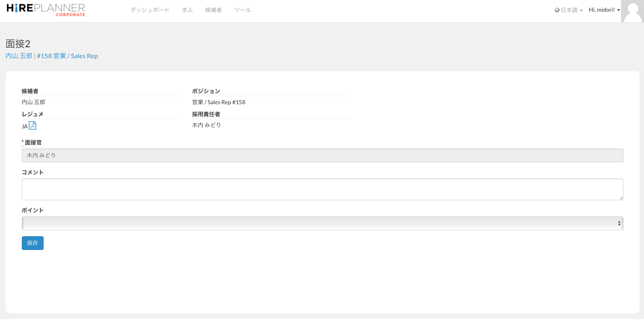Focus the コメント text area
Viewport: 644px width, 319px height.
(x=322, y=189)
